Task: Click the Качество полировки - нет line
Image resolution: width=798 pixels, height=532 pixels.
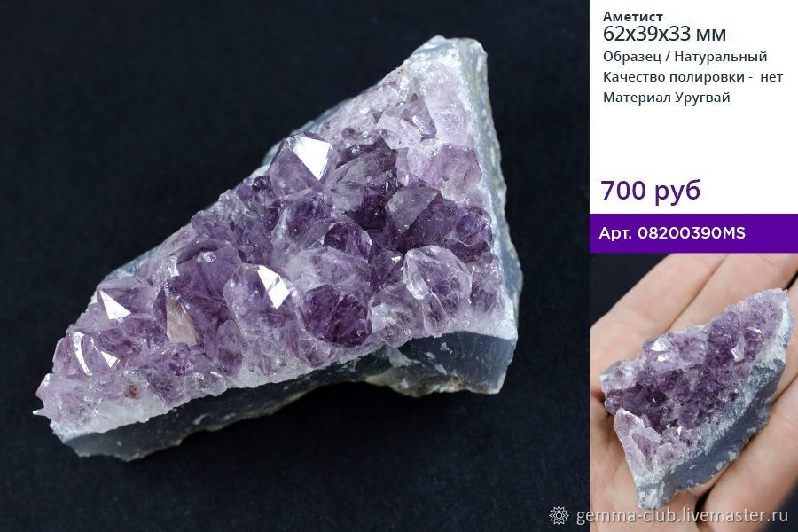Action: point(692,77)
